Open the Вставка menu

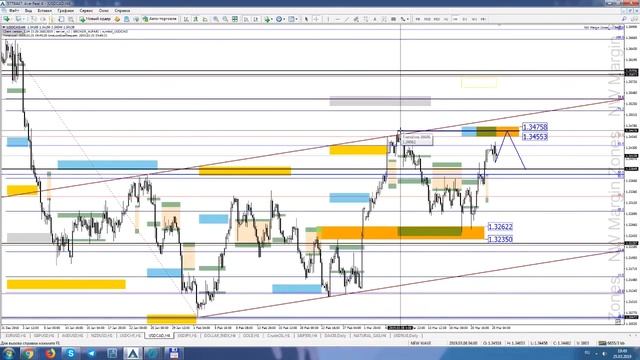click(x=44, y=11)
